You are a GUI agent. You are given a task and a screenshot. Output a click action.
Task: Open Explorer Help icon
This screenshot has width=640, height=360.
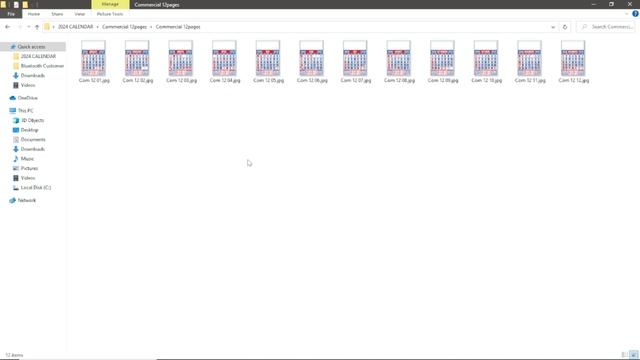pyautogui.click(x=635, y=14)
